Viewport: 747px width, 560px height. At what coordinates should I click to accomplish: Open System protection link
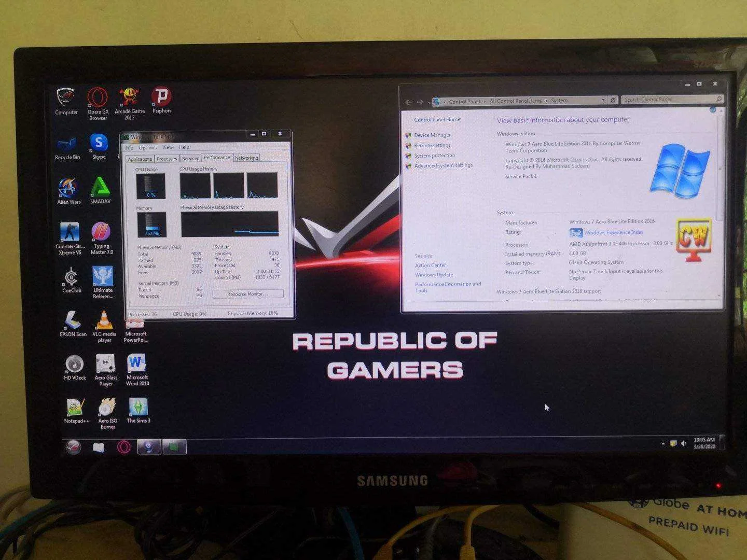pyautogui.click(x=434, y=156)
